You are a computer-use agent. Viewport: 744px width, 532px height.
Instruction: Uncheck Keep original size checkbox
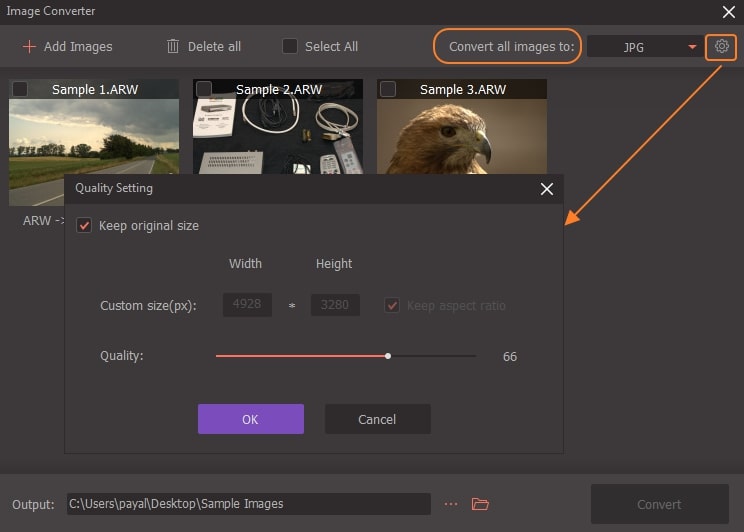coord(85,226)
